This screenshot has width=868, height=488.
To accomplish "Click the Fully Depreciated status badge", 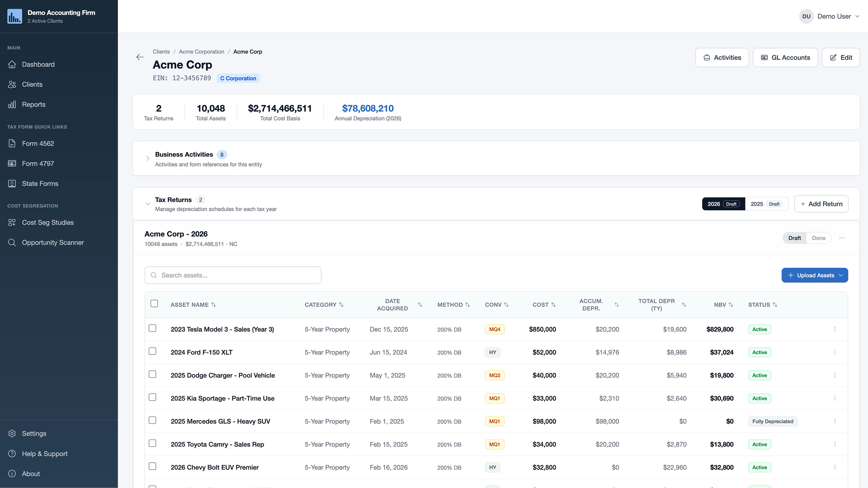I will [x=773, y=421].
